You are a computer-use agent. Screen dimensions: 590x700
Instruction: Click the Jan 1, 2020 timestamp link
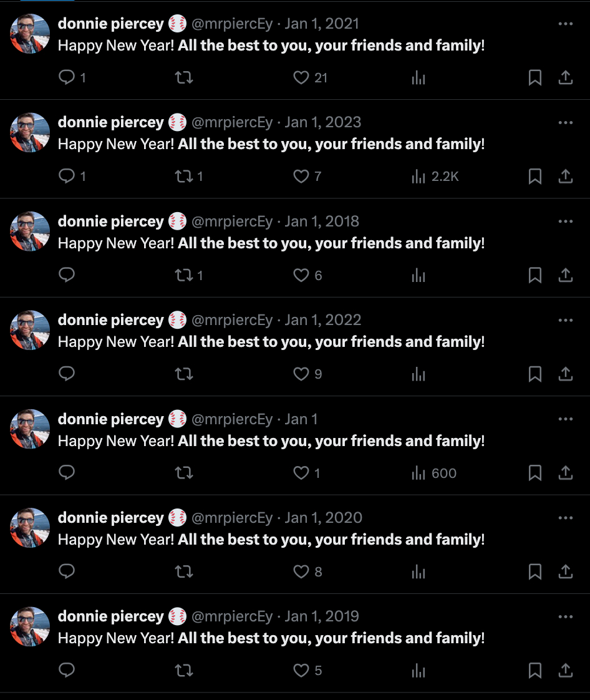pos(323,518)
